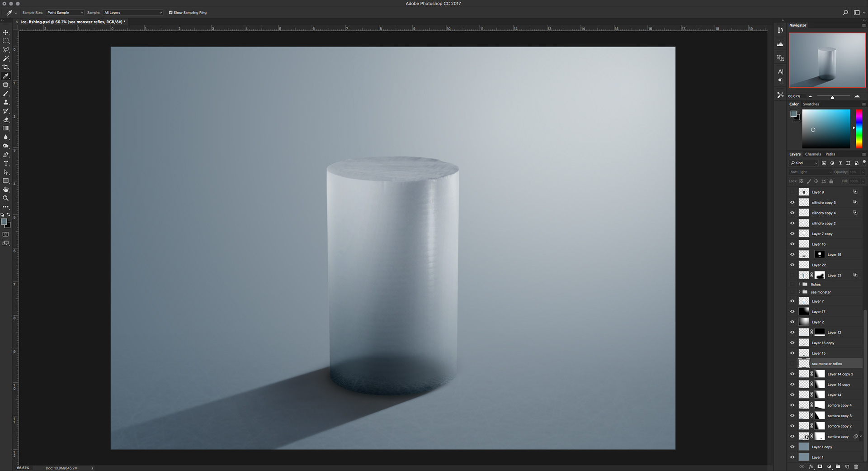Hide the sombra copy 4 layer
Screen dimensions: 868x471
click(792, 405)
